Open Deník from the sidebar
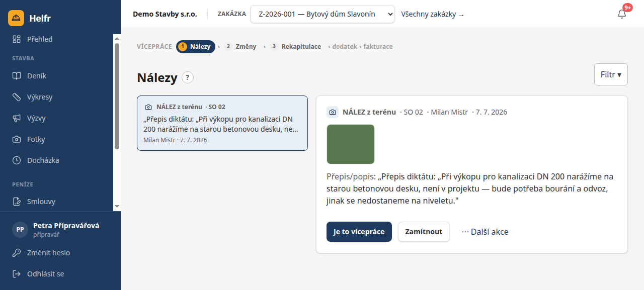The image size is (644, 290). (x=56, y=76)
